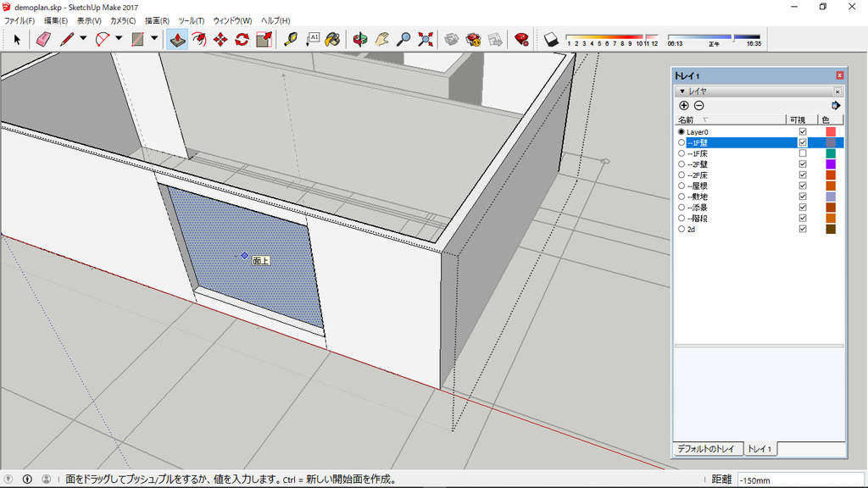Click the 距離 measurement input box
The height and width of the screenshot is (488, 868).
800,480
